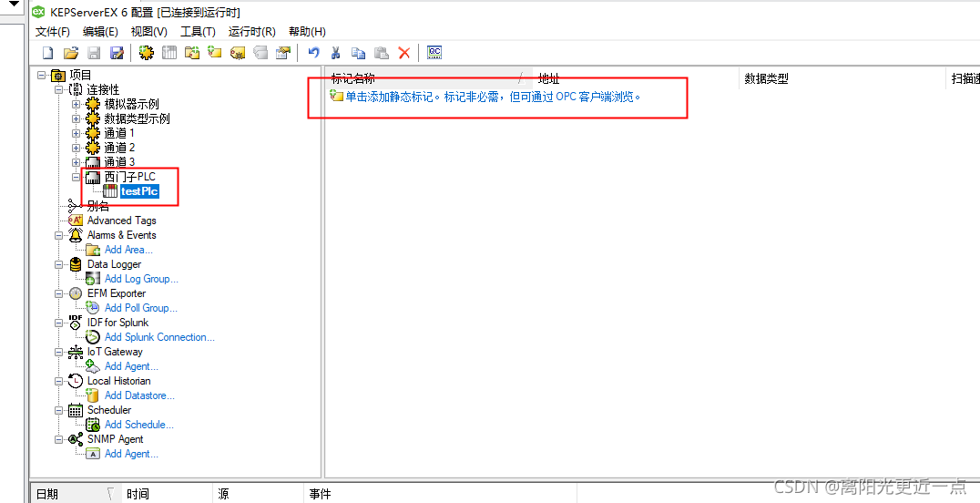Click the Save As toolbar icon
This screenshot has height=503, width=980.
pos(117,53)
